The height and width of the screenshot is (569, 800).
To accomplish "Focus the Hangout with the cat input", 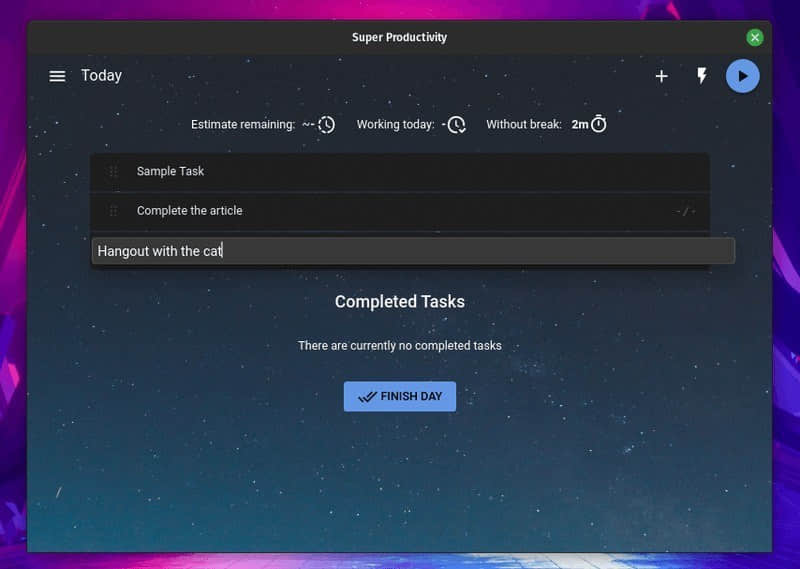I will pyautogui.click(x=413, y=251).
